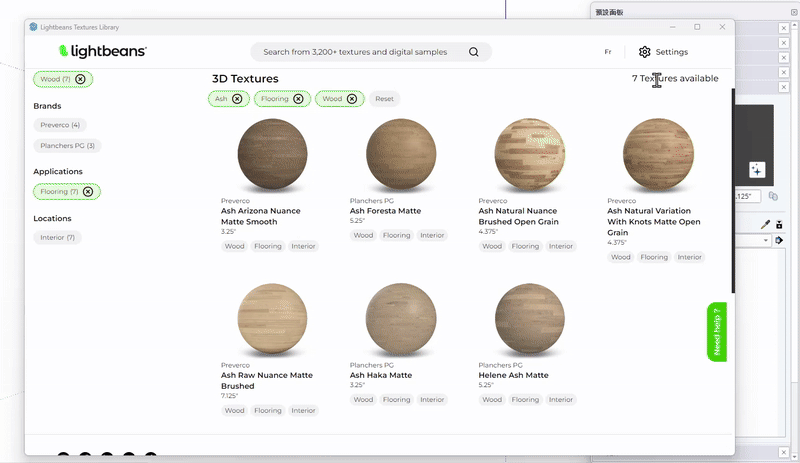
Task: Click the Interior tag under Ash Raw Nuance
Action: click(x=303, y=410)
